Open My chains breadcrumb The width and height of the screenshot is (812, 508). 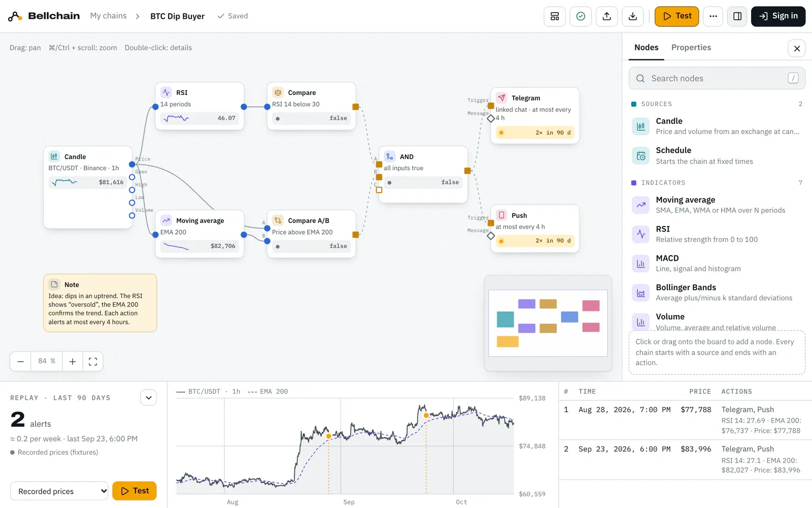pyautogui.click(x=109, y=16)
